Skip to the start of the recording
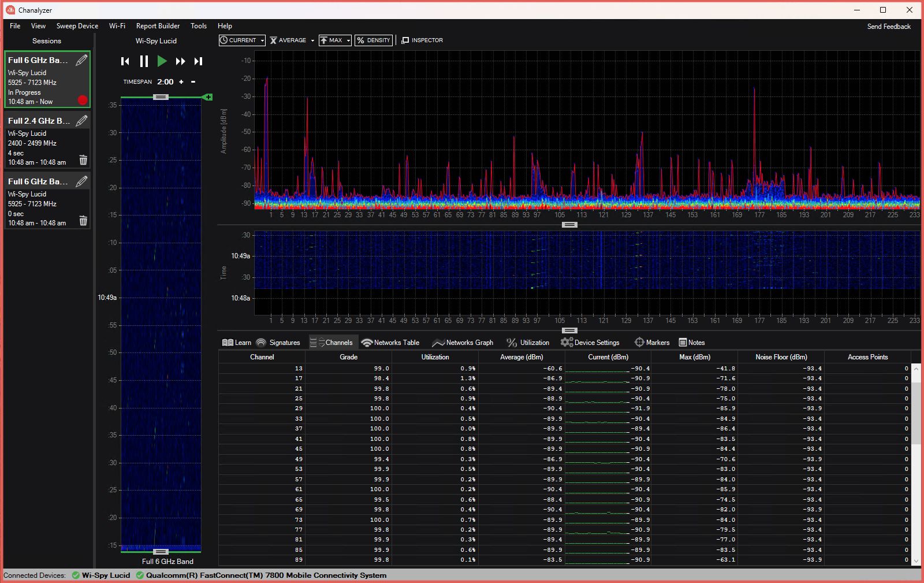This screenshot has height=583, width=924. click(x=125, y=61)
